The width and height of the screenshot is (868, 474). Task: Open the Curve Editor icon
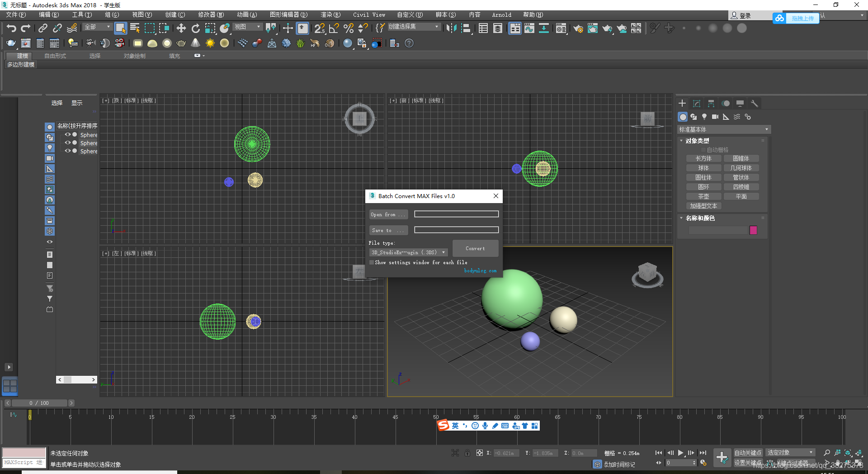529,28
